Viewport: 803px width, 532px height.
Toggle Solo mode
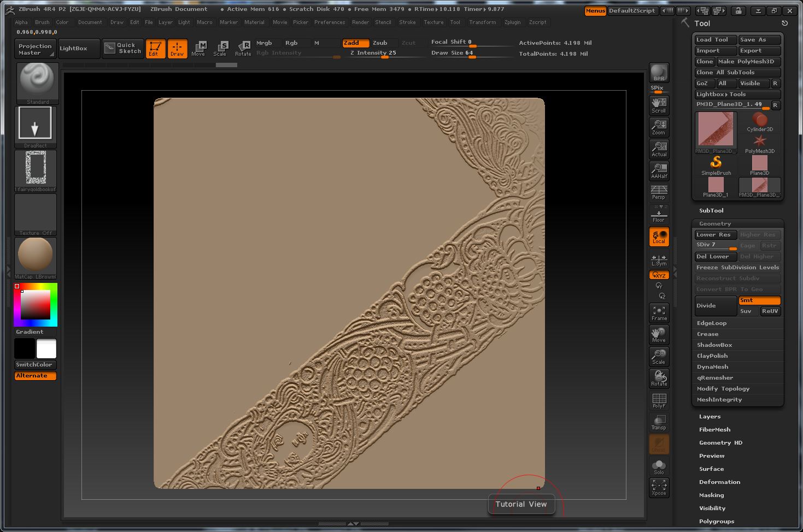(659, 466)
